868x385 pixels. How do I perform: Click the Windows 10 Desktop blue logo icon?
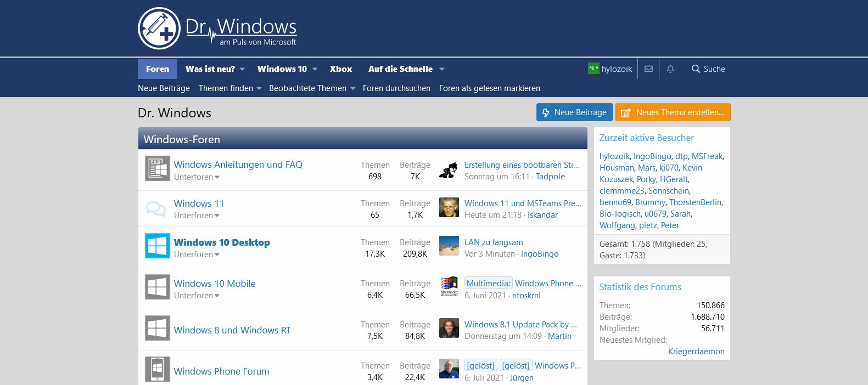pyautogui.click(x=158, y=246)
